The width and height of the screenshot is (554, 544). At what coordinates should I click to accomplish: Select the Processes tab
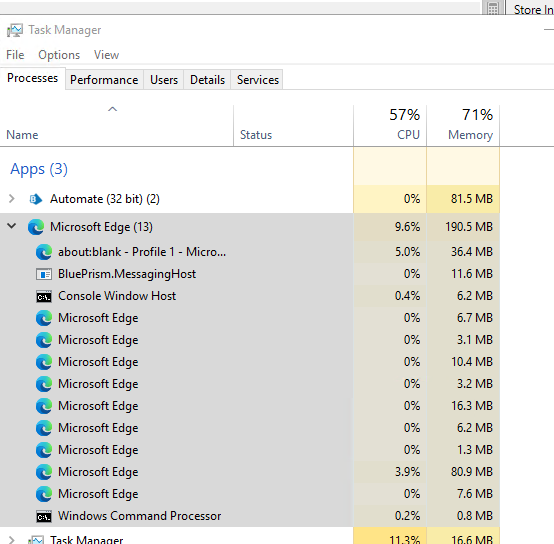(33, 78)
